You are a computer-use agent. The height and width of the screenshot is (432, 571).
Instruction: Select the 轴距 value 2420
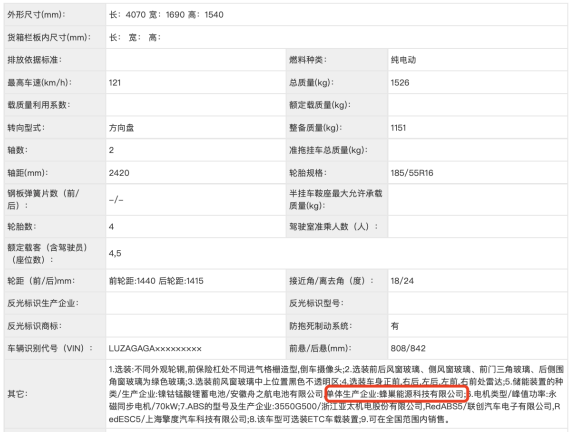pyautogui.click(x=119, y=173)
